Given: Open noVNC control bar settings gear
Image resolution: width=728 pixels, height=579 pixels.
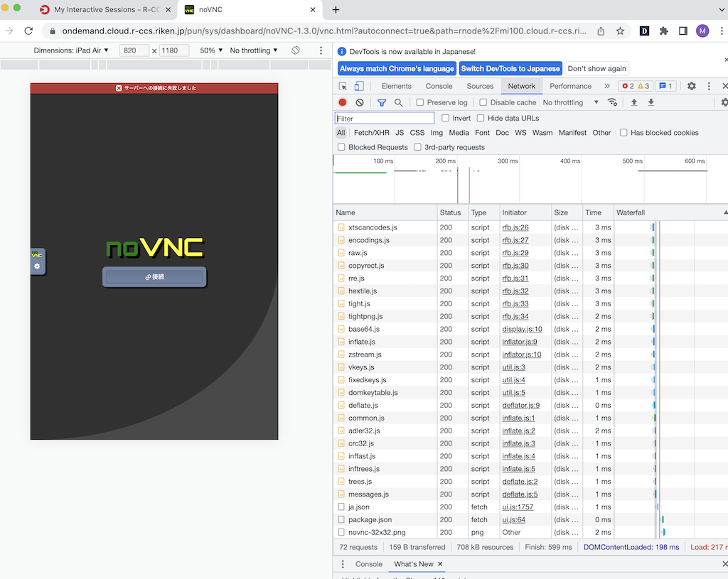Looking at the screenshot, I should [37, 266].
